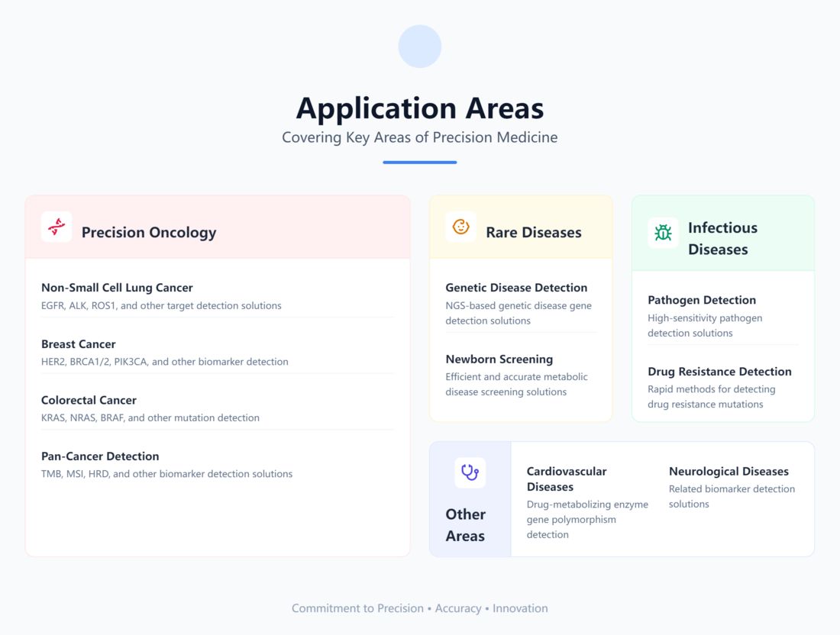Open the Breast Cancer entry

click(x=79, y=344)
